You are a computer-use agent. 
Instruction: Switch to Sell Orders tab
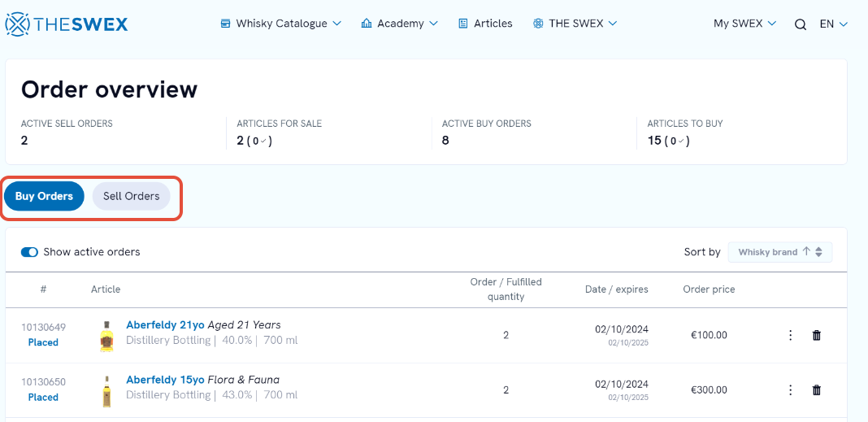coord(131,196)
